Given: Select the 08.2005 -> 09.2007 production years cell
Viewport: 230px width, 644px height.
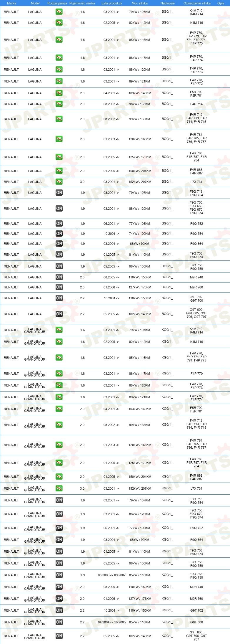Looking at the screenshot, I should tap(112, 575).
